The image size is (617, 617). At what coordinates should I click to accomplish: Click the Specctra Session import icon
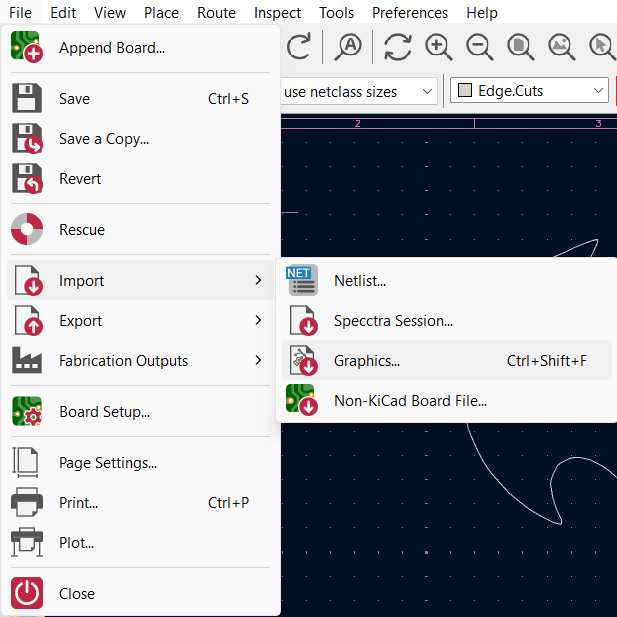pos(303,320)
